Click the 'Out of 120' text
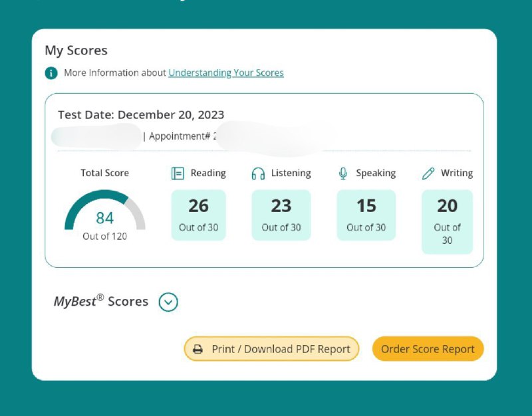 [105, 237]
